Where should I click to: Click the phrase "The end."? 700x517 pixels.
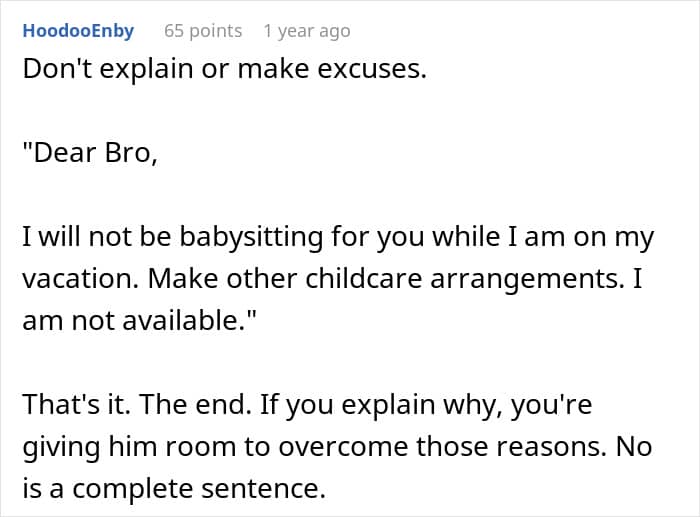pos(195,404)
